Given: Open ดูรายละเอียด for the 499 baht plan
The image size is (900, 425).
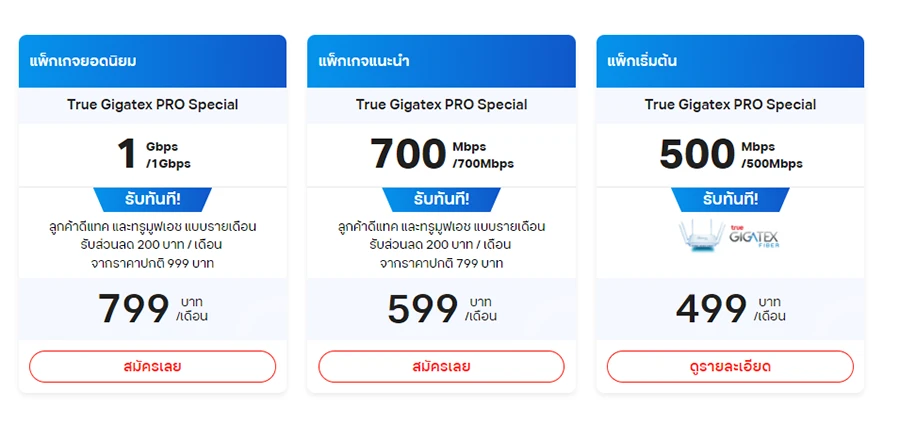Looking at the screenshot, I should [730, 366].
